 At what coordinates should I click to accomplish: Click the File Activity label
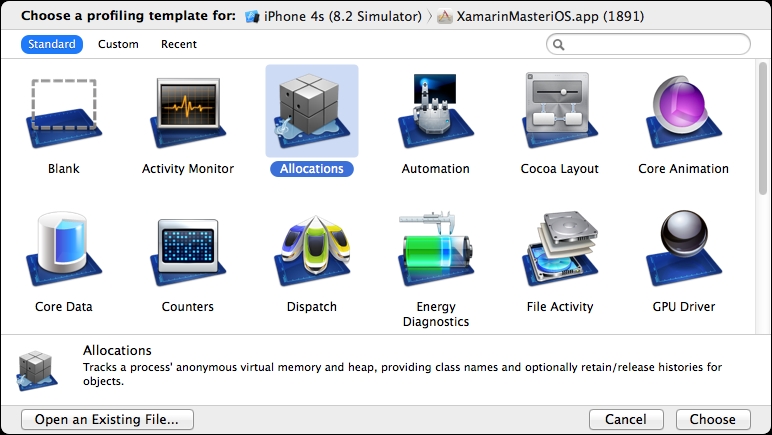(x=560, y=307)
